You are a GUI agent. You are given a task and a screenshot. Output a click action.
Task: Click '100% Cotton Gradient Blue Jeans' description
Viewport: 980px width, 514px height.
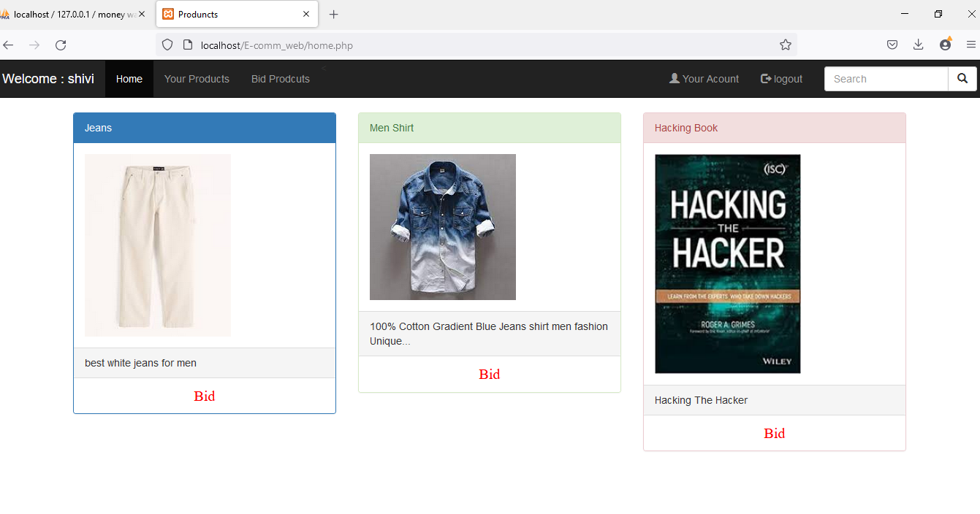(x=489, y=334)
